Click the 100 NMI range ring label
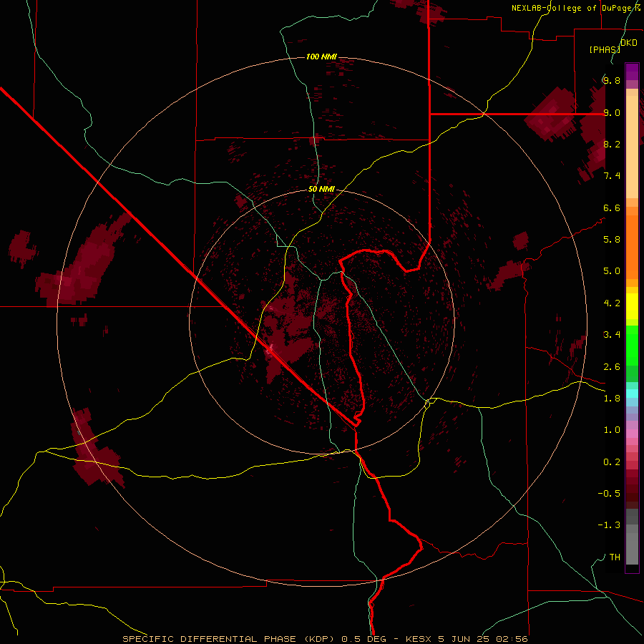644x644 pixels. pyautogui.click(x=321, y=57)
